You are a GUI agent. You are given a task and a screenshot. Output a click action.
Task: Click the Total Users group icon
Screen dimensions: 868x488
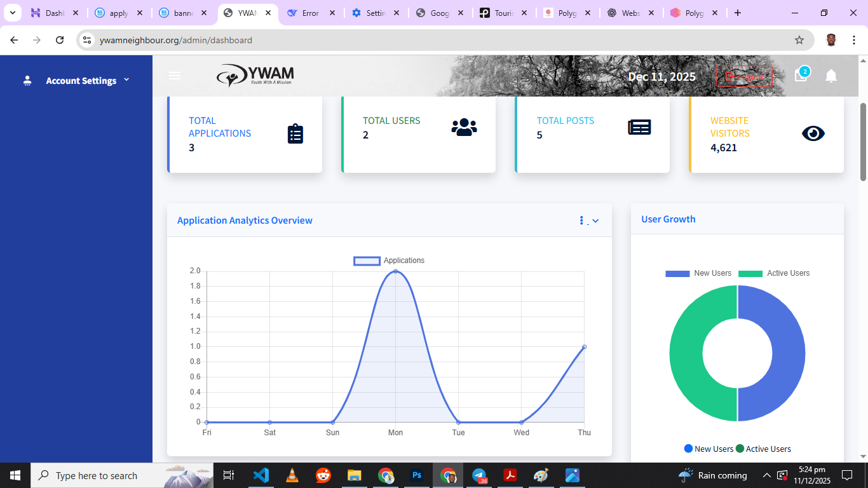point(464,127)
